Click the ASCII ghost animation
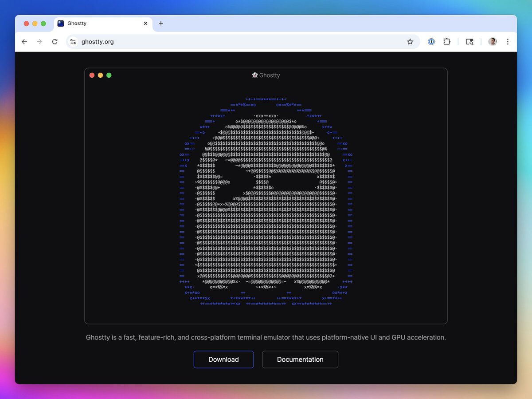This screenshot has width=532, height=399. point(266,202)
